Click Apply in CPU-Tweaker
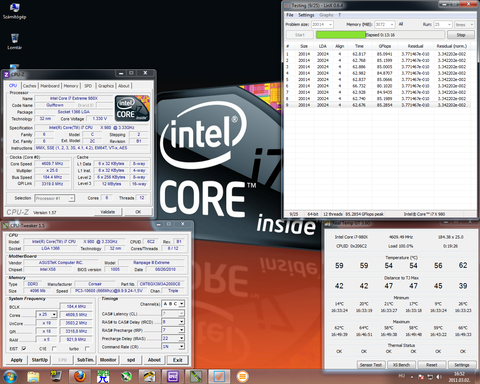The height and width of the screenshot is (384, 480). (17, 360)
